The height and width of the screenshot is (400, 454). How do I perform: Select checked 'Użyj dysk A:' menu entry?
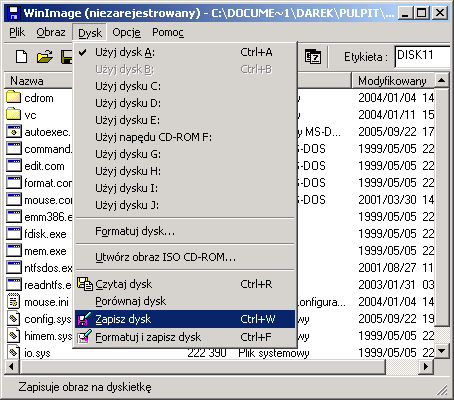coord(185,52)
